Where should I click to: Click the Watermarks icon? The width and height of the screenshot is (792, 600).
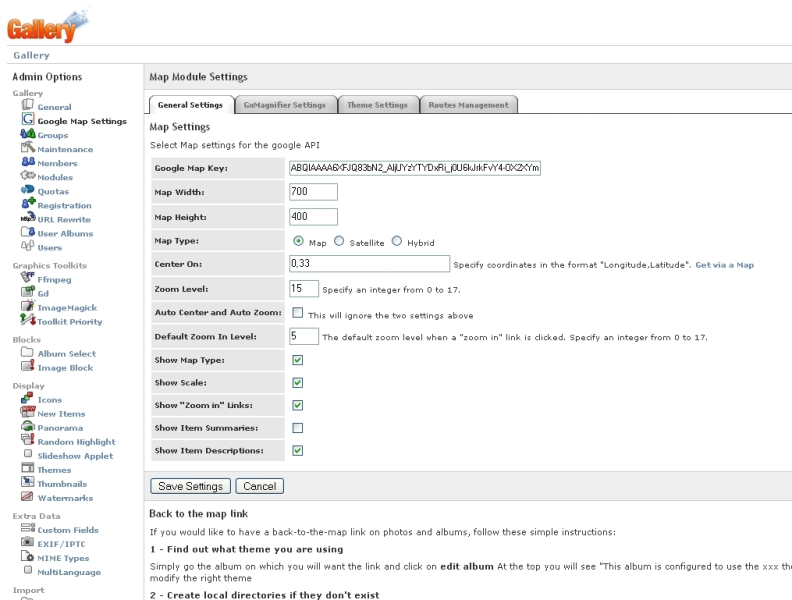tap(27, 496)
